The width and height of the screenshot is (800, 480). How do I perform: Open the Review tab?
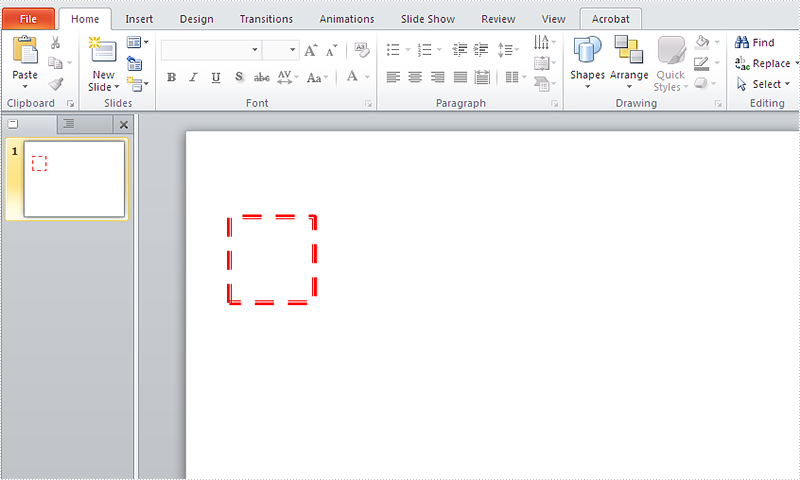(498, 19)
